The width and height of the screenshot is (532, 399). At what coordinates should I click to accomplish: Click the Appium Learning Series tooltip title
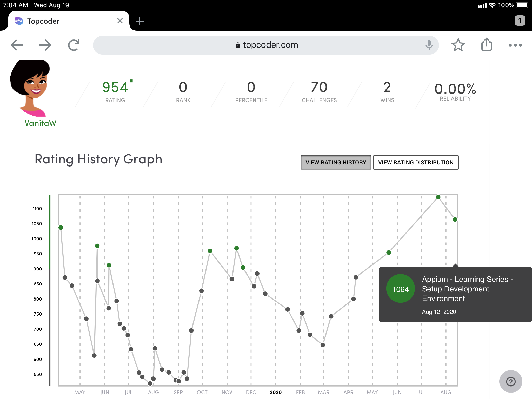click(x=467, y=289)
